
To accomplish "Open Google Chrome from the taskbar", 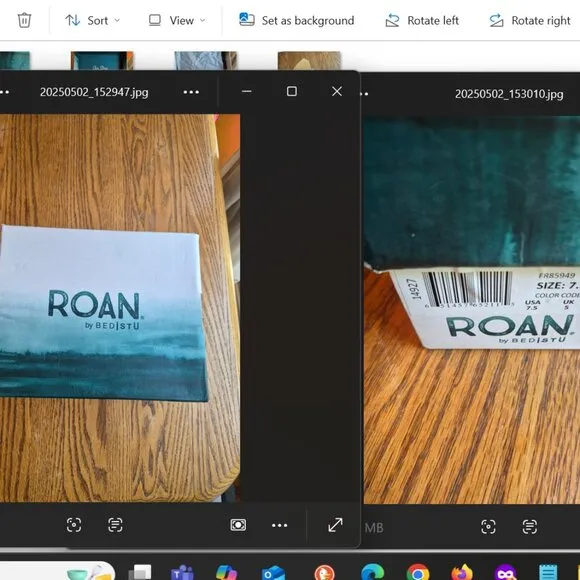I will 418,572.
